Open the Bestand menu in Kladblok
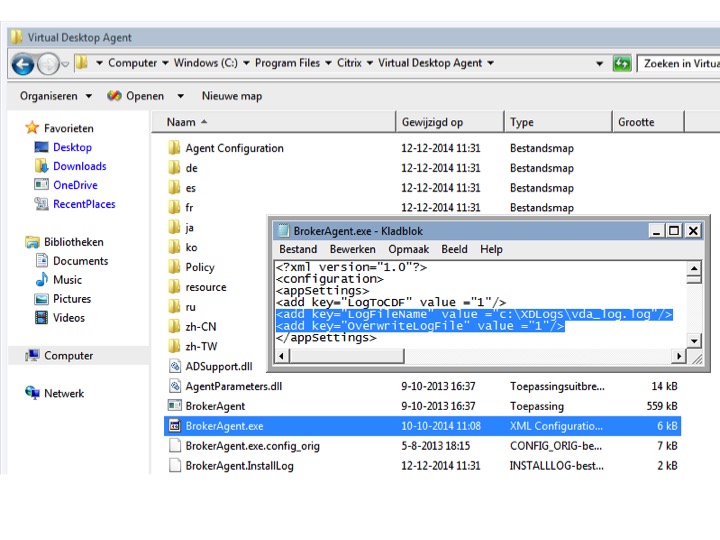720x540 pixels. point(298,249)
